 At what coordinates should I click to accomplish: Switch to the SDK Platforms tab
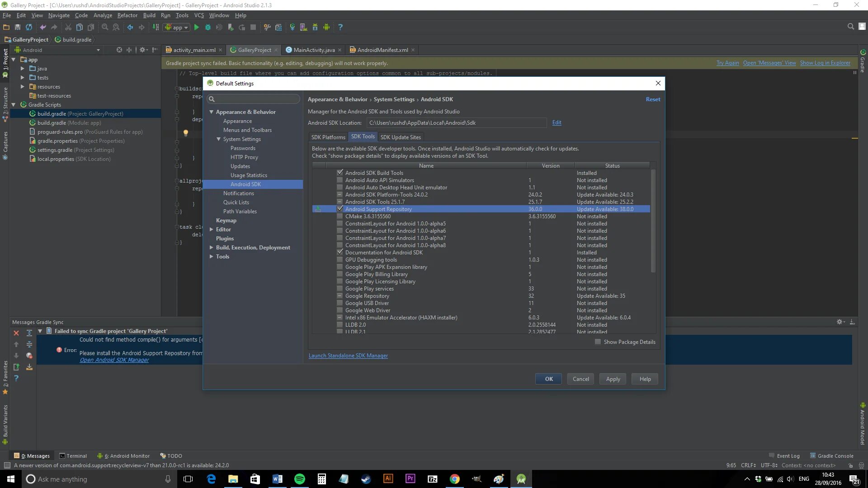pyautogui.click(x=328, y=137)
